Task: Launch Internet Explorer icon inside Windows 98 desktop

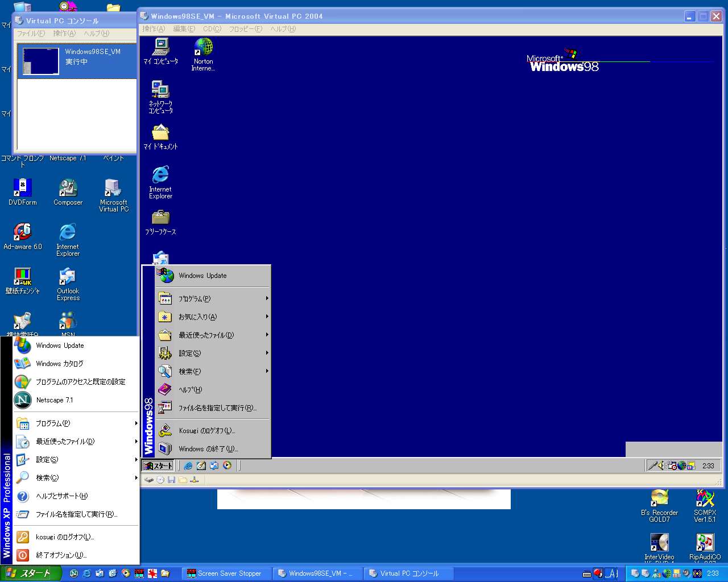Action: tap(161, 182)
